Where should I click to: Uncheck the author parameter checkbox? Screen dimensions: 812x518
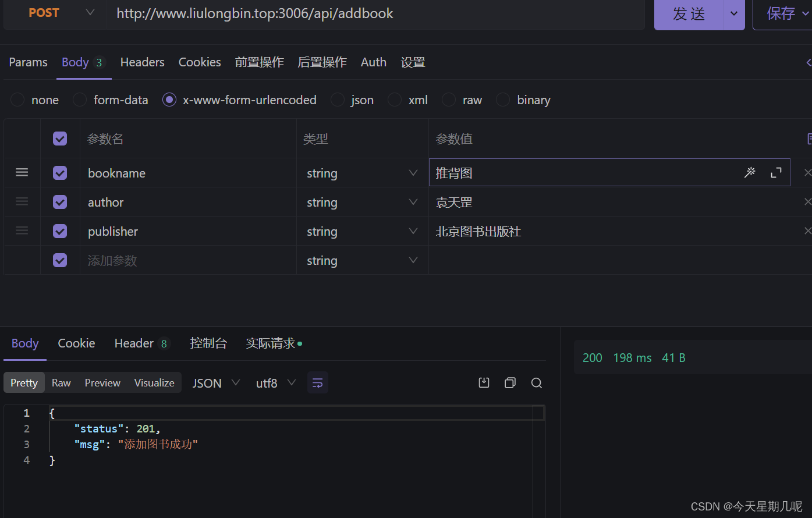point(60,202)
